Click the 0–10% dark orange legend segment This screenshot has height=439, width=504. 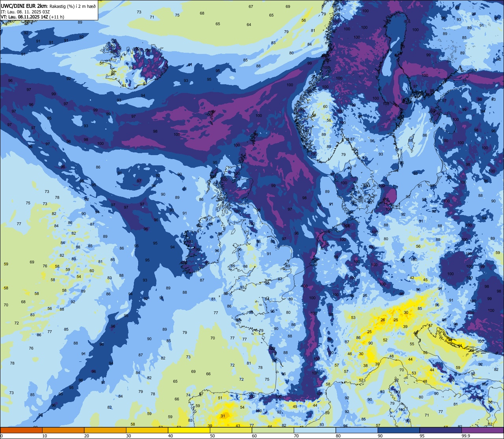(x=21, y=430)
